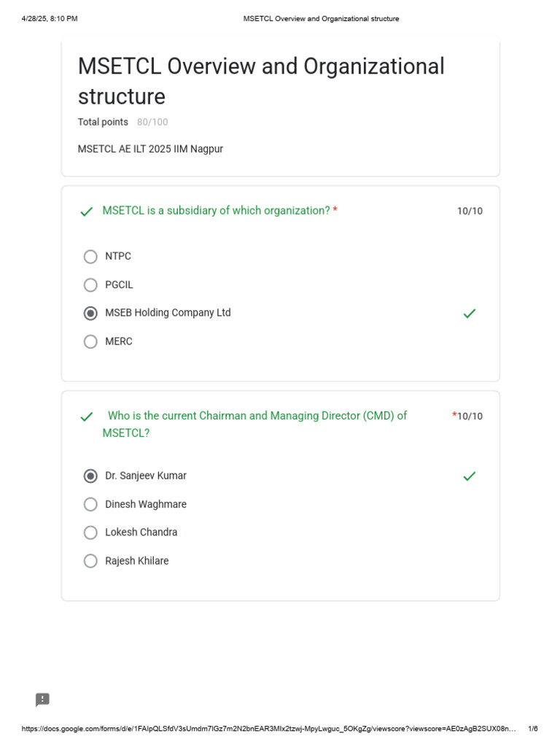
Task: Select Rajesh Khilare radio option
Action: [90, 561]
